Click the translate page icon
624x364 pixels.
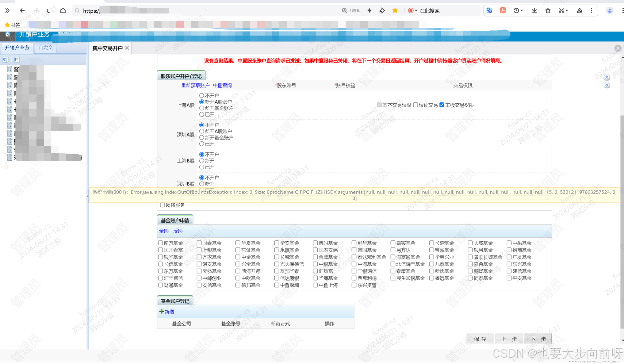coord(489,10)
